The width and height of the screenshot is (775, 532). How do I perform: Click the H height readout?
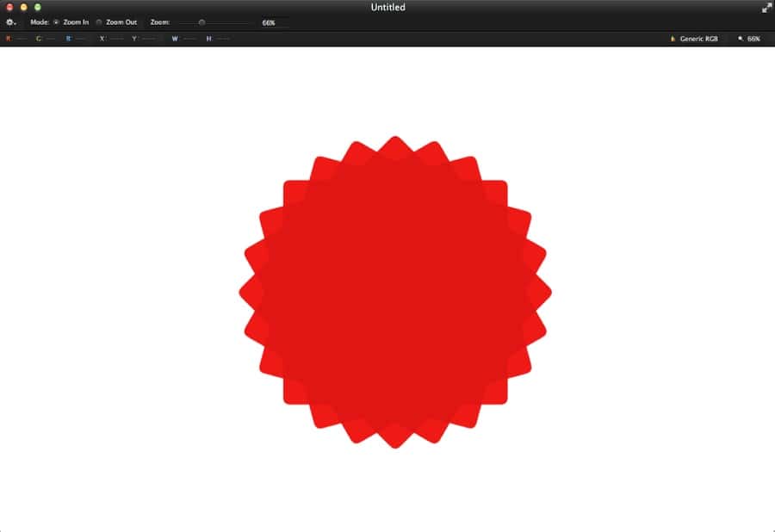(x=218, y=39)
